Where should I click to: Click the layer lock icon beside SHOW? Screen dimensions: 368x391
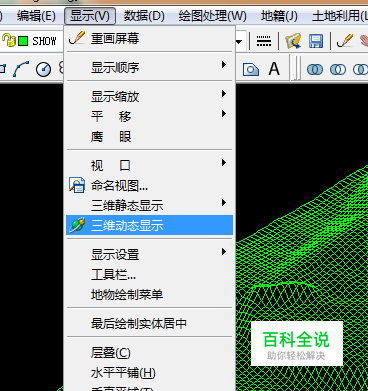9,41
